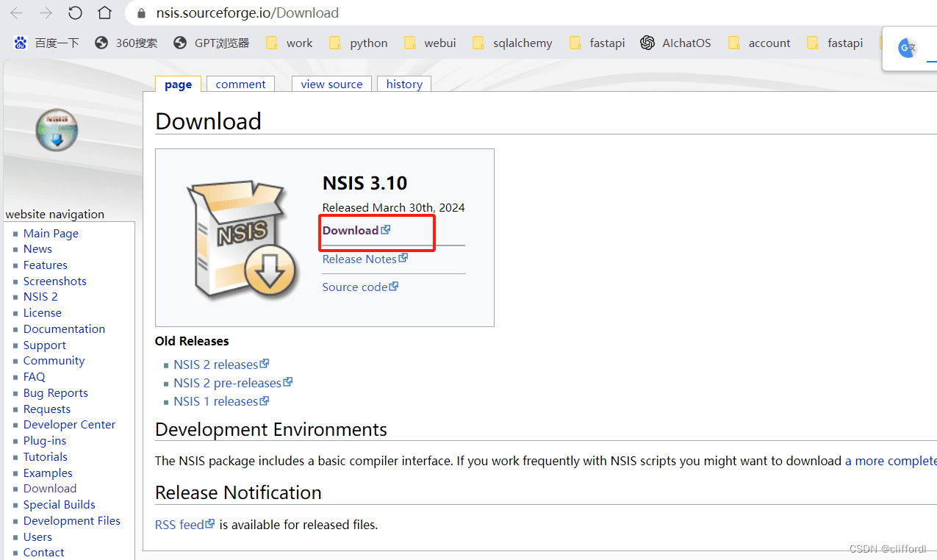Open Requests in the navigation
This screenshot has width=937, height=560.
pyautogui.click(x=47, y=409)
